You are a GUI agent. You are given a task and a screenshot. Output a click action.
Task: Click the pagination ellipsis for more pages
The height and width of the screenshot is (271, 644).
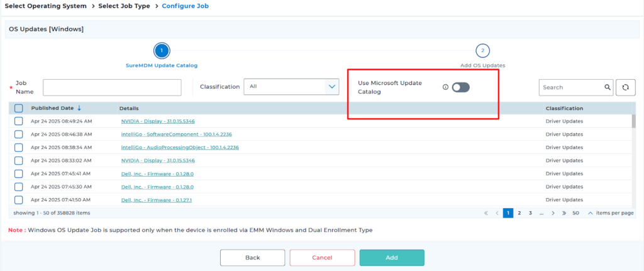point(541,213)
